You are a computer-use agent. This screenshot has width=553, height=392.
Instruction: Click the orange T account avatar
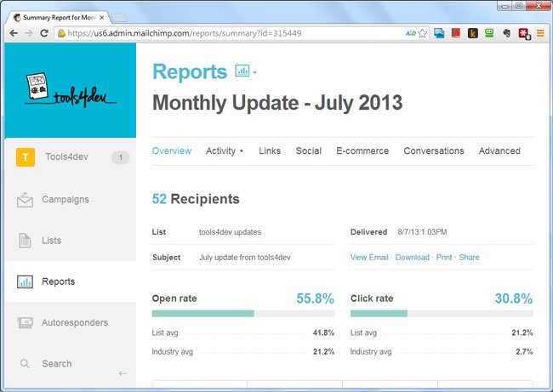coord(26,156)
